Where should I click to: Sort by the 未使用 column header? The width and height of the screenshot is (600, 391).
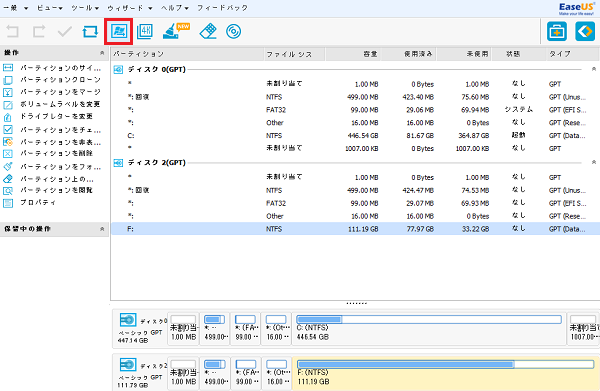[x=464, y=54]
